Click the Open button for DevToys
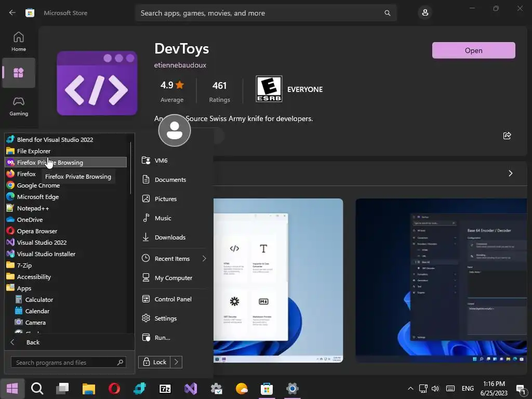Image resolution: width=532 pixels, height=399 pixels. [474, 50]
